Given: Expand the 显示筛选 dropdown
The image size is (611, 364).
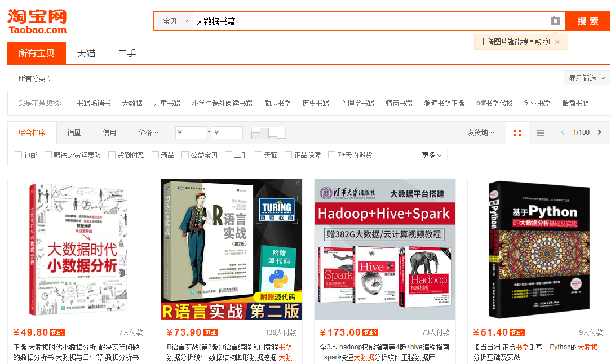Looking at the screenshot, I should pyautogui.click(x=586, y=78).
